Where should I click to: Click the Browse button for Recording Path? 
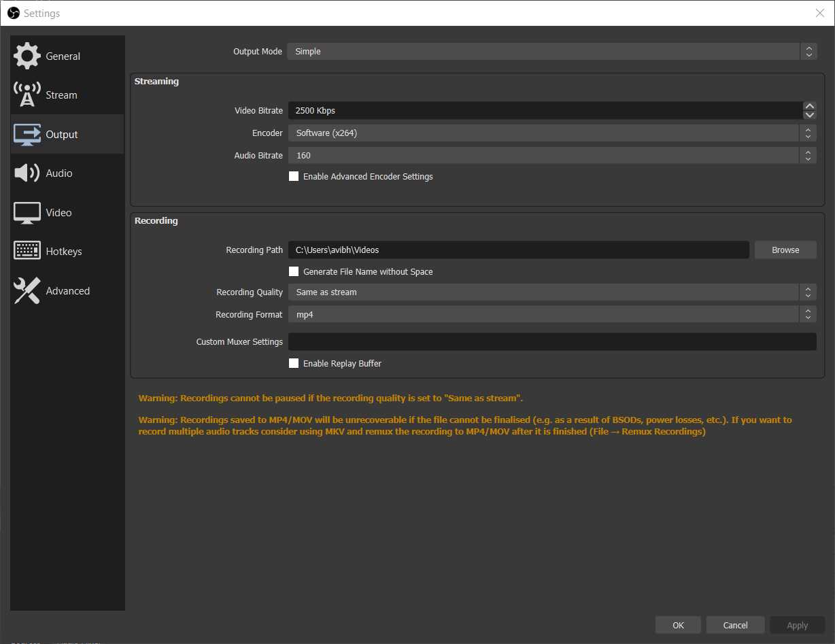[785, 250]
